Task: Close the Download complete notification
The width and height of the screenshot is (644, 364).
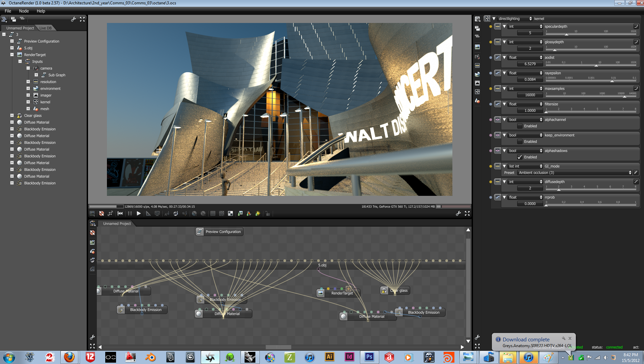Action: tap(570, 338)
